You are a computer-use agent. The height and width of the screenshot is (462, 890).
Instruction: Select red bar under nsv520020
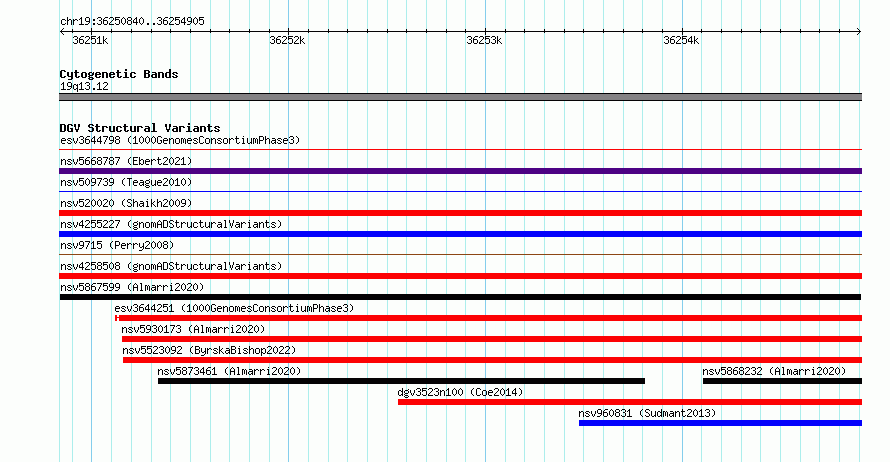[x=460, y=213]
